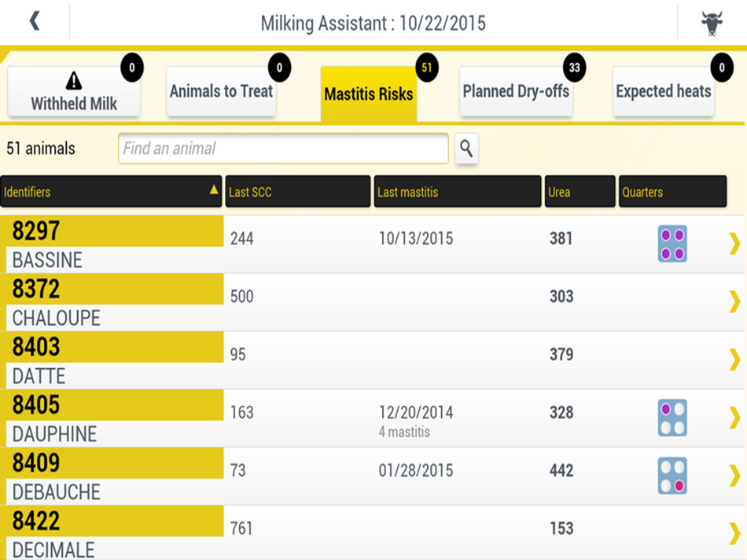Click last mastitis date 01/28/2015
This screenshot has width=747, height=560.
(x=416, y=470)
